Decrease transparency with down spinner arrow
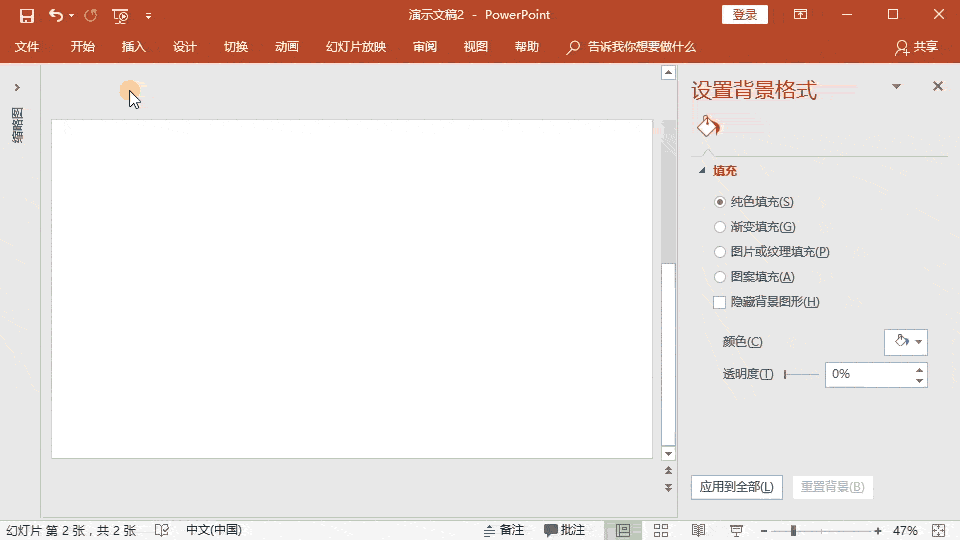The height and width of the screenshot is (540, 960). [919, 381]
